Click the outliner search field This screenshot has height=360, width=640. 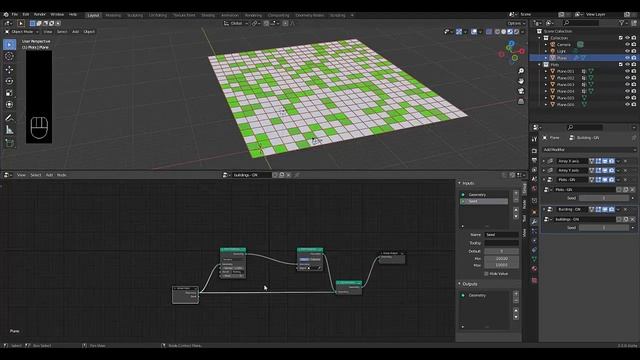(x=580, y=23)
